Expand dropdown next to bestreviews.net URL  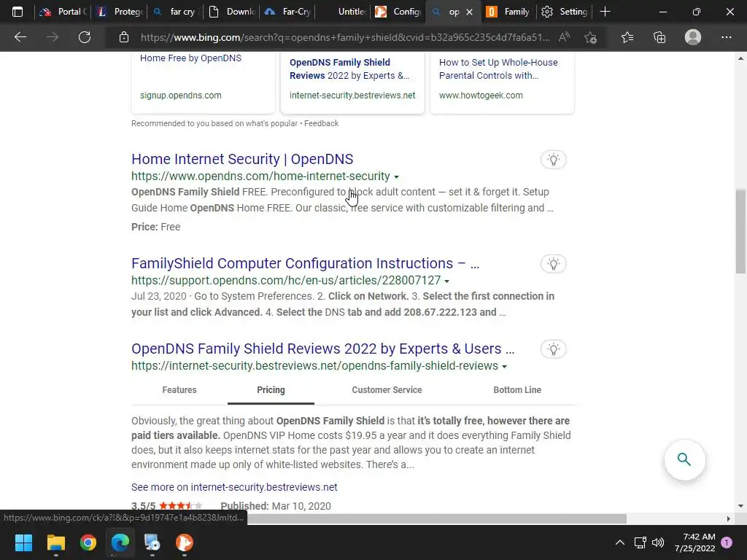tap(505, 367)
